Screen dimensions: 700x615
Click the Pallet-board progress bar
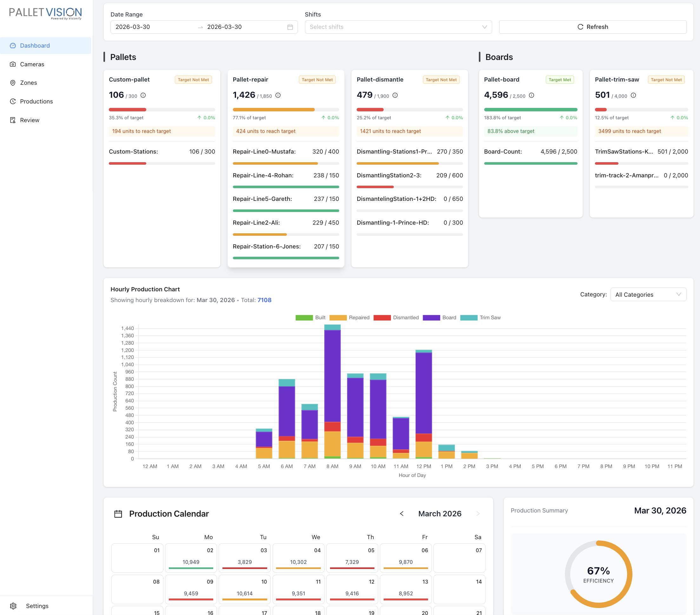click(x=531, y=109)
